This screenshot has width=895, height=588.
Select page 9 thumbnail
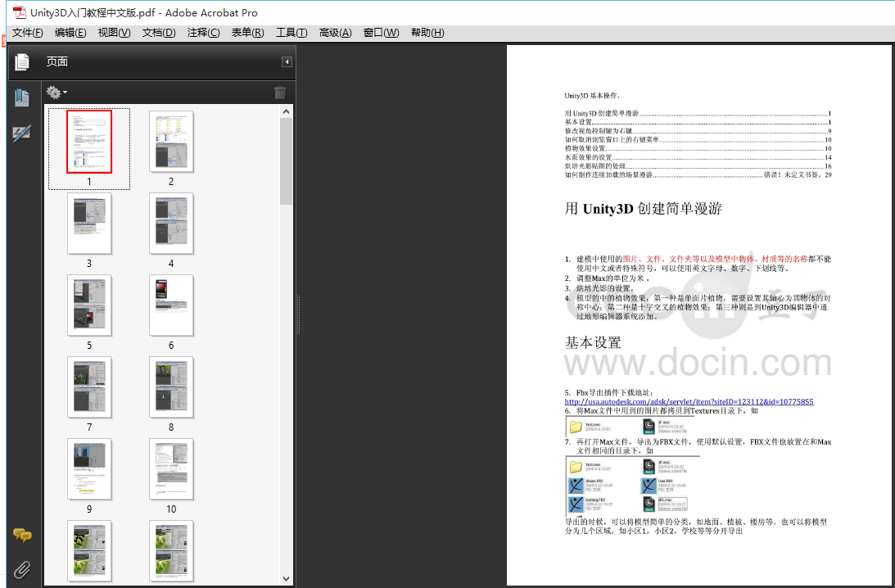89,469
